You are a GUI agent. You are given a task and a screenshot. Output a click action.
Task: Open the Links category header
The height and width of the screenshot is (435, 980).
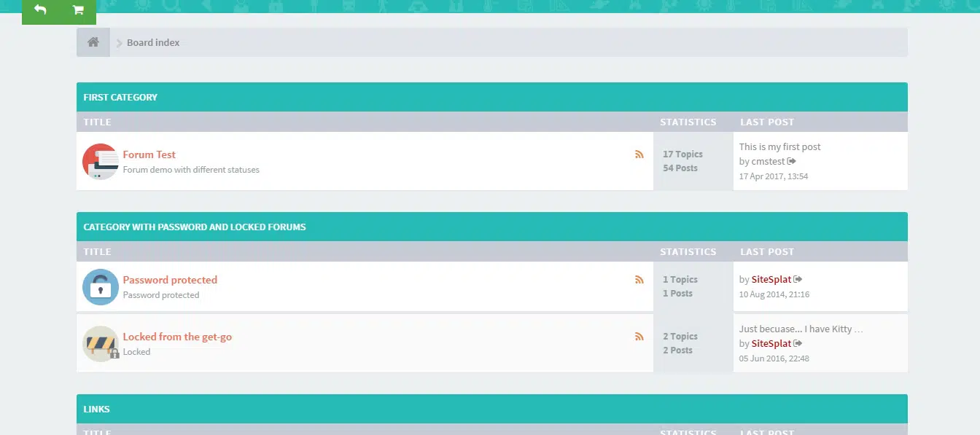96,409
